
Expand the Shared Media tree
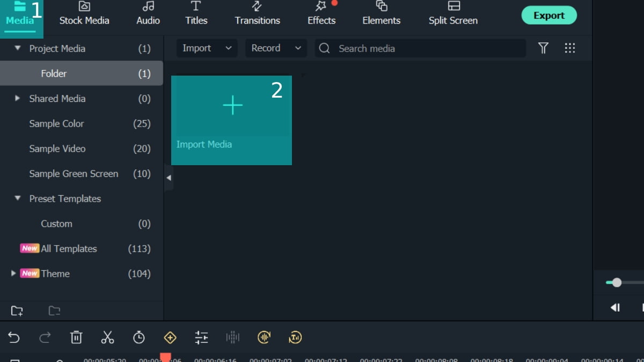click(18, 99)
